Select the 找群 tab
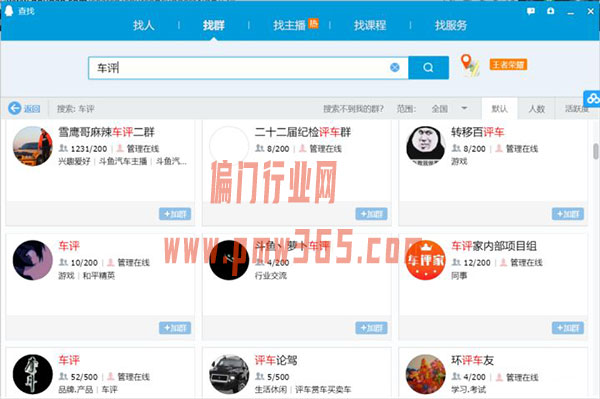The image size is (600, 399). tap(214, 25)
